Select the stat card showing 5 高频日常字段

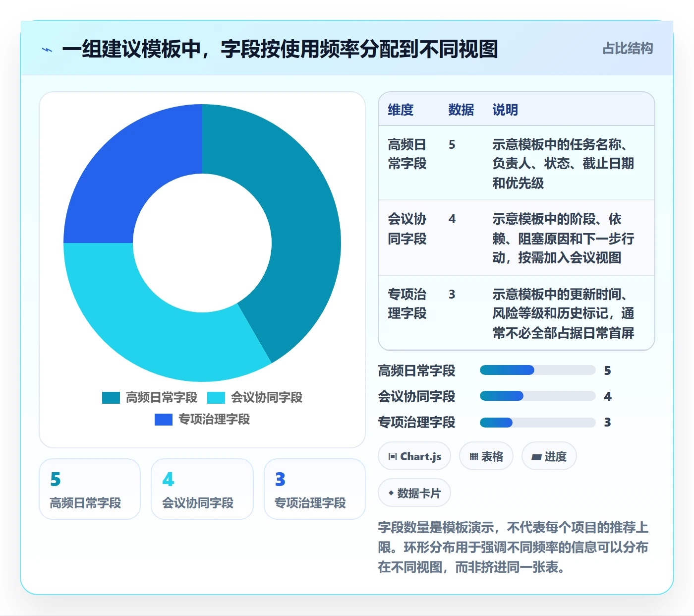coord(90,489)
